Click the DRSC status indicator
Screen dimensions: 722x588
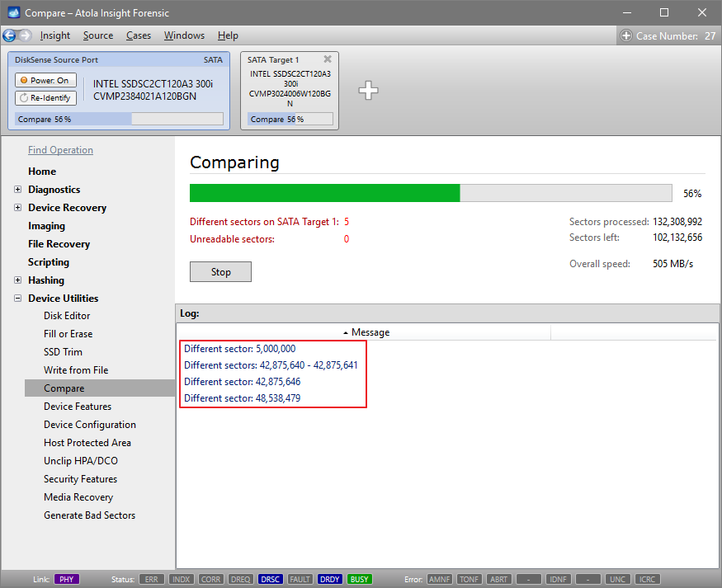point(271,579)
